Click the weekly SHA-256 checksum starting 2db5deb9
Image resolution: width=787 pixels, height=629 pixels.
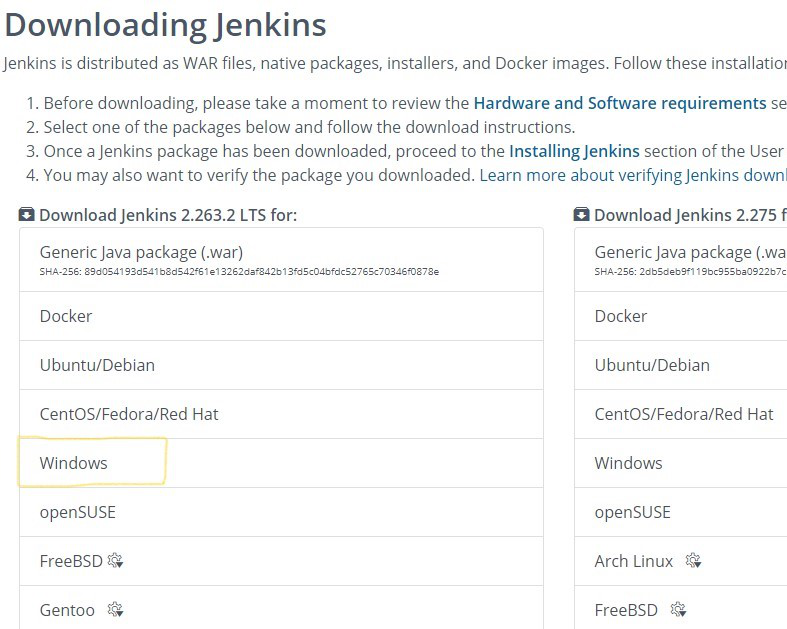click(x=691, y=272)
